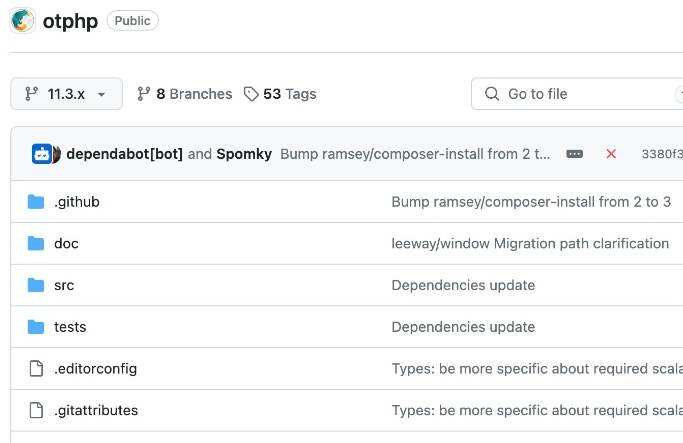Click the red failed checks X icon
This screenshot has height=443, width=683.
click(611, 154)
